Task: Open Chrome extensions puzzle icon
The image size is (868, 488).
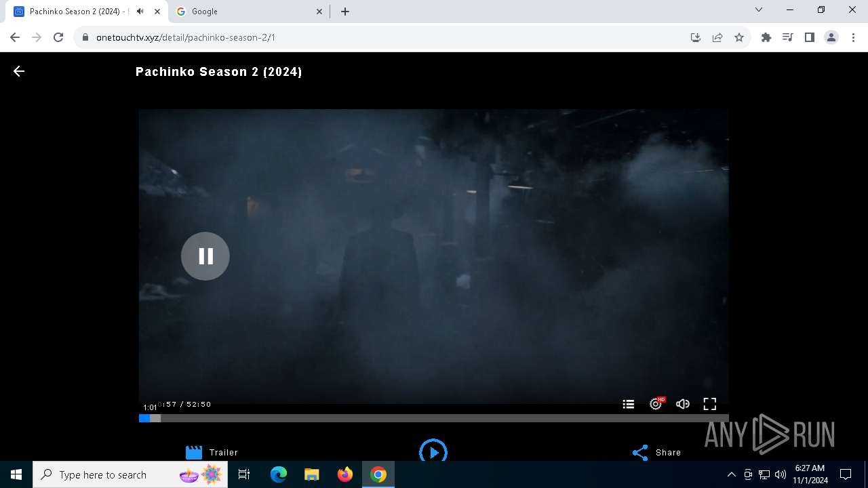Action: point(766,37)
